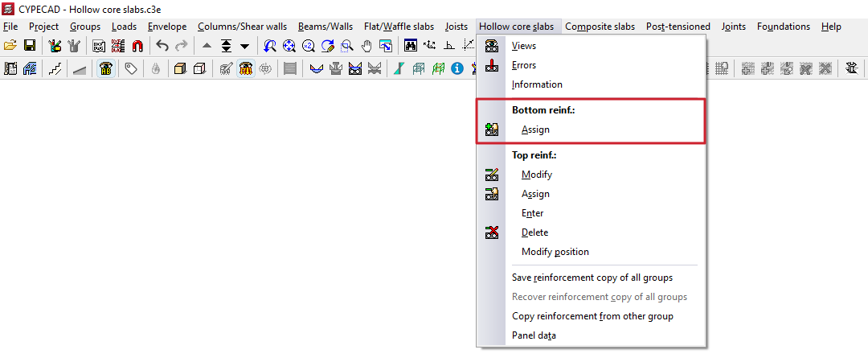Choose Copy reinforcement from other group
This screenshot has width=868, height=362.
(x=591, y=316)
